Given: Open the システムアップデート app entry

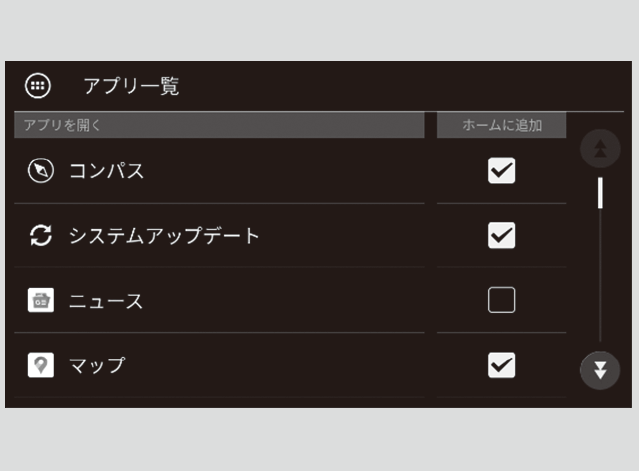Looking at the screenshot, I should point(219,236).
